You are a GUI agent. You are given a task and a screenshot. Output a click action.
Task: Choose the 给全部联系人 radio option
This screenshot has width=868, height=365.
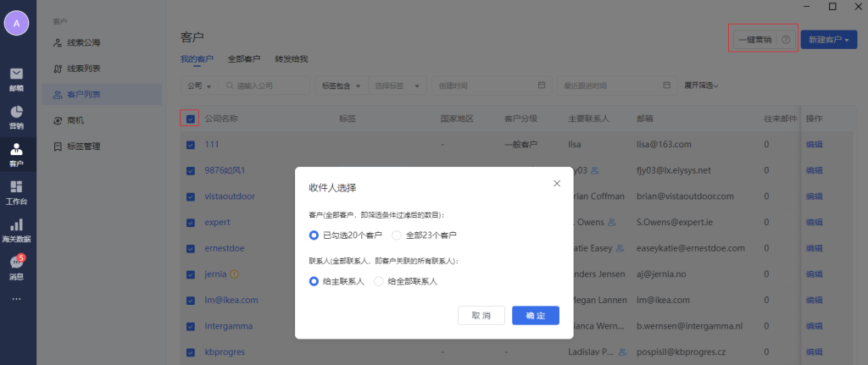pyautogui.click(x=379, y=281)
